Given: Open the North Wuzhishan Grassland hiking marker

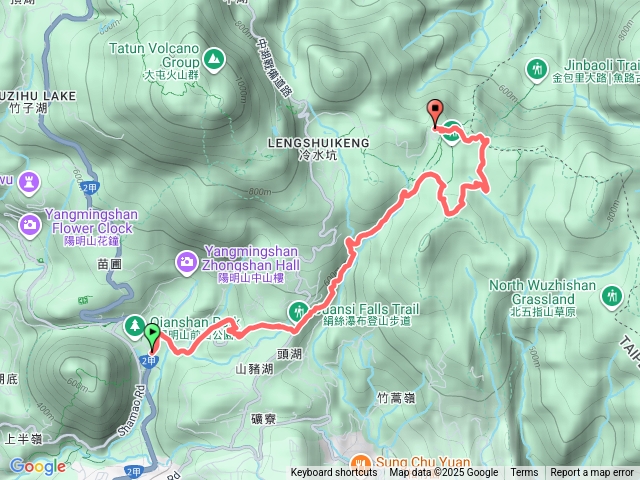Looking at the screenshot, I should (611, 297).
